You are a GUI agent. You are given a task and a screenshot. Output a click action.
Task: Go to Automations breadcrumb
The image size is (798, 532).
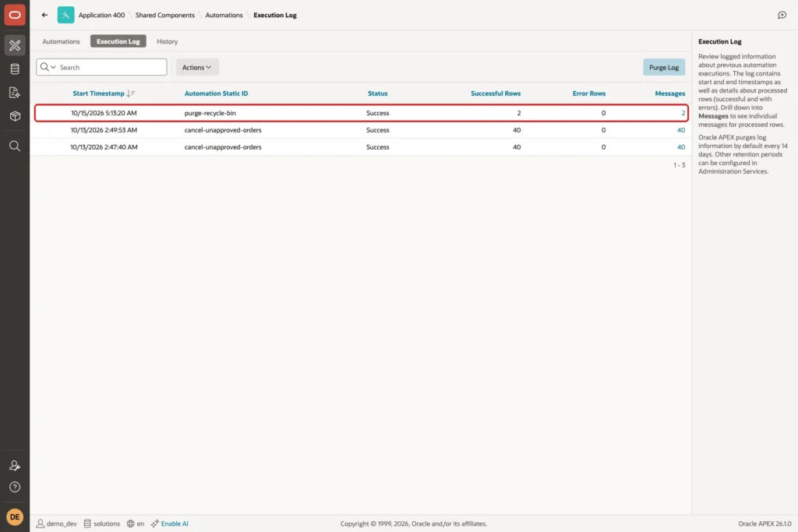click(224, 15)
